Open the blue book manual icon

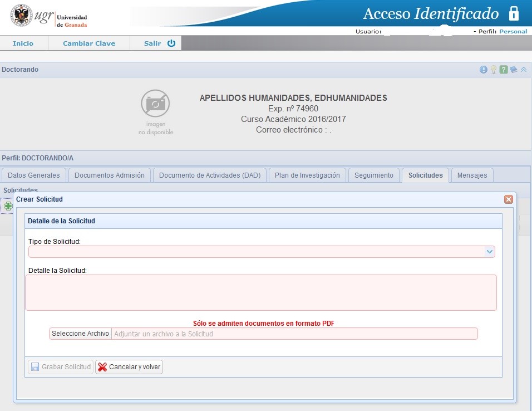[x=513, y=70]
